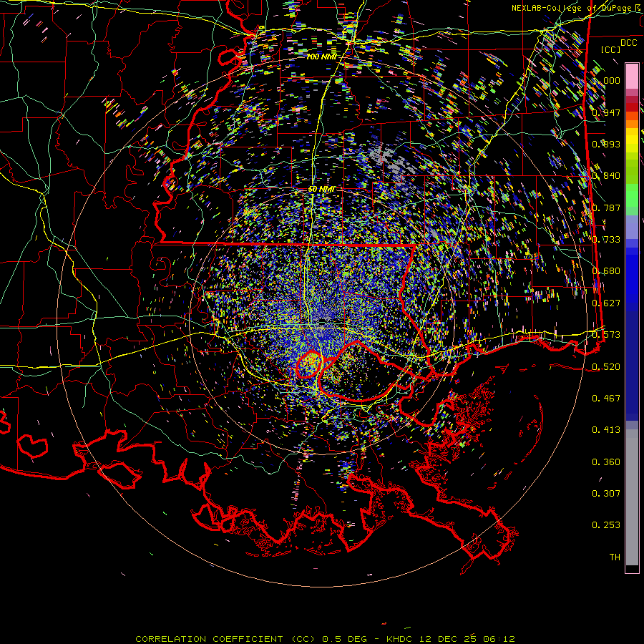
Task: Select the pink band atop the color scale
Action: pos(632,77)
